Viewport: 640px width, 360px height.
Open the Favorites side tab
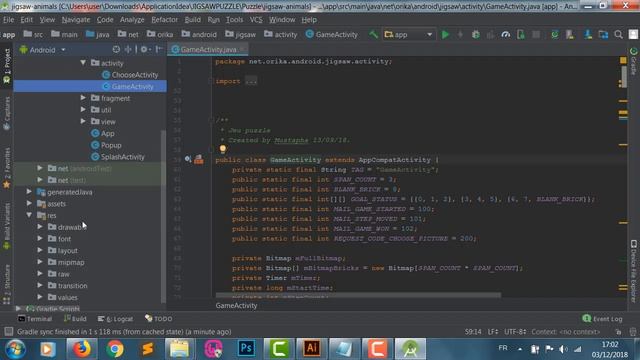point(7,168)
